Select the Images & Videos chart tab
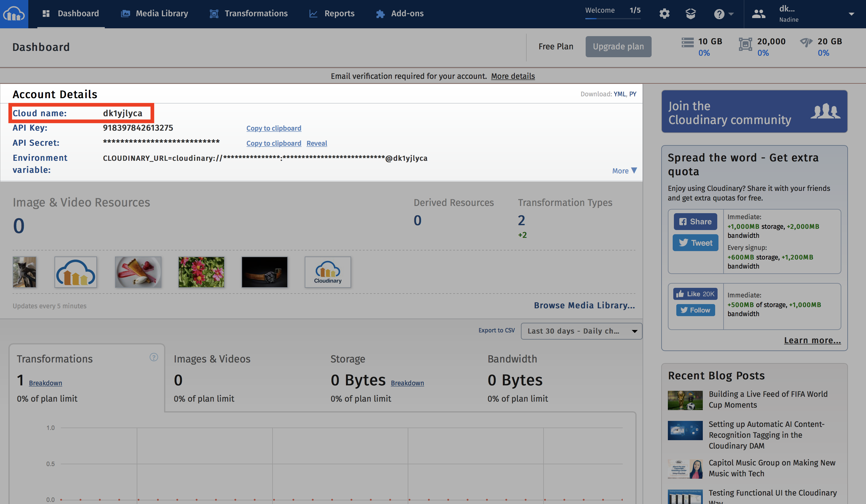The height and width of the screenshot is (504, 866). click(x=212, y=359)
